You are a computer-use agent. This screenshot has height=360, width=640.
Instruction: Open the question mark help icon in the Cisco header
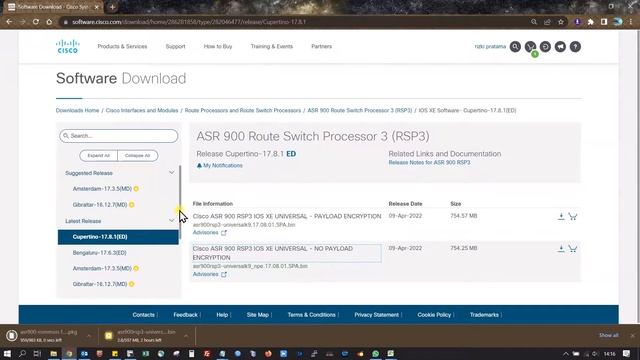pos(575,47)
